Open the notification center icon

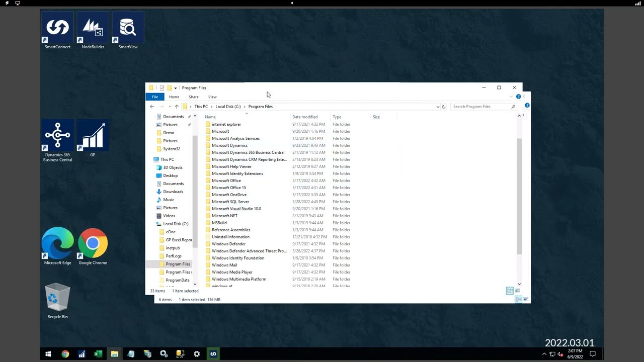(593, 354)
